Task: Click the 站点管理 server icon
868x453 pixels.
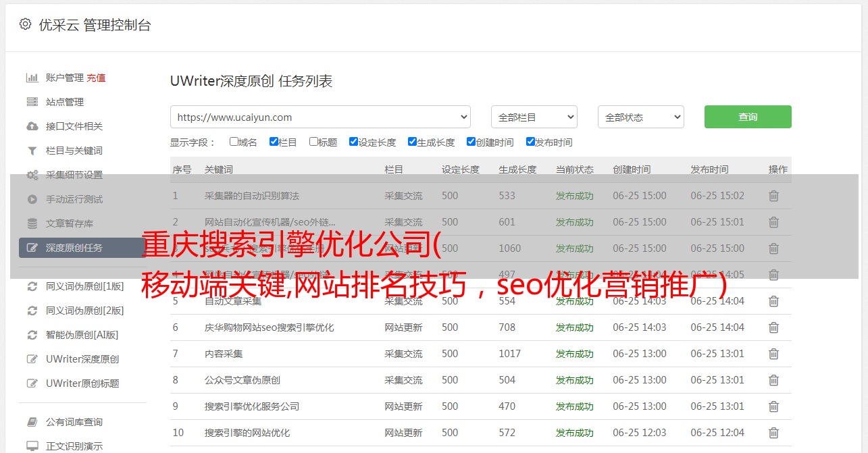Action: click(32, 102)
